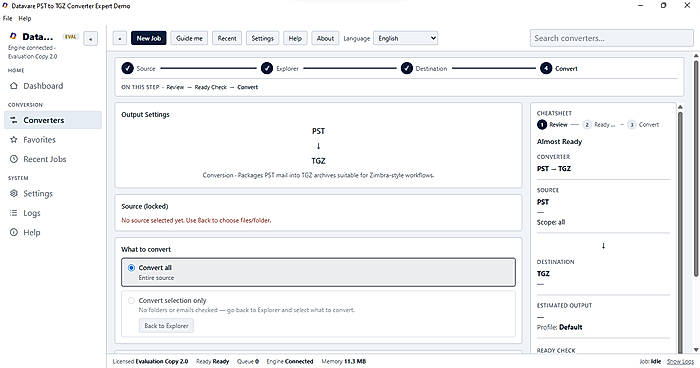Viewport: 700px width, 368px height.
Task: Select the Converters icon in the sidebar
Action: [x=14, y=120]
